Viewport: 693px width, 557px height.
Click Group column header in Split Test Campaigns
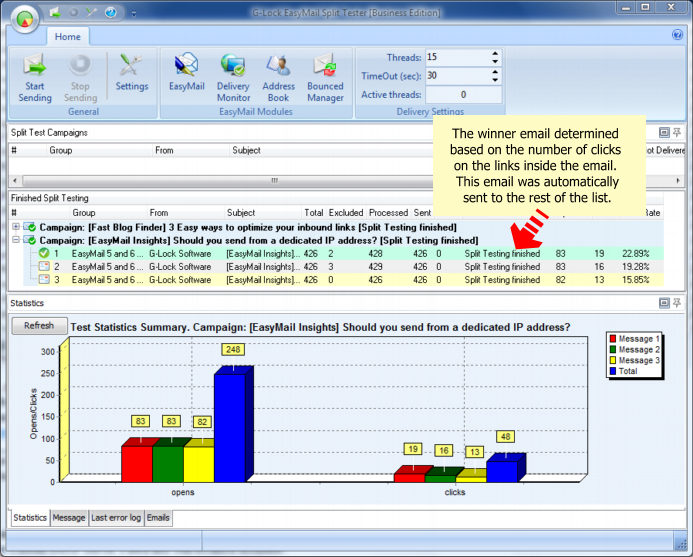[x=61, y=150]
